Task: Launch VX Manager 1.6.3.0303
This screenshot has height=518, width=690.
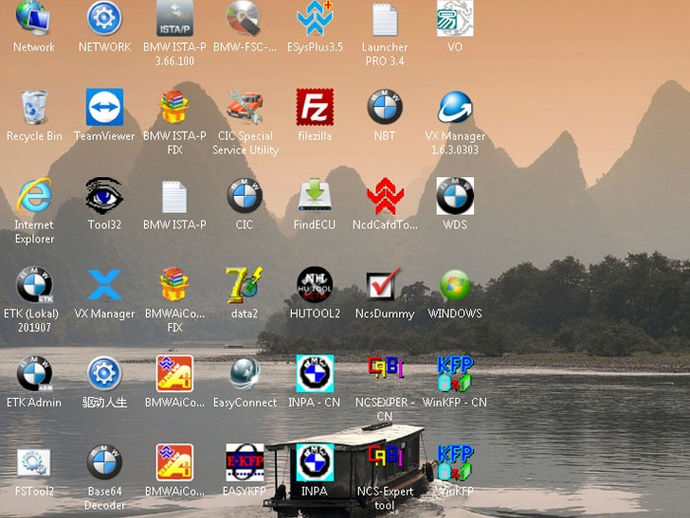Action: tap(455, 107)
